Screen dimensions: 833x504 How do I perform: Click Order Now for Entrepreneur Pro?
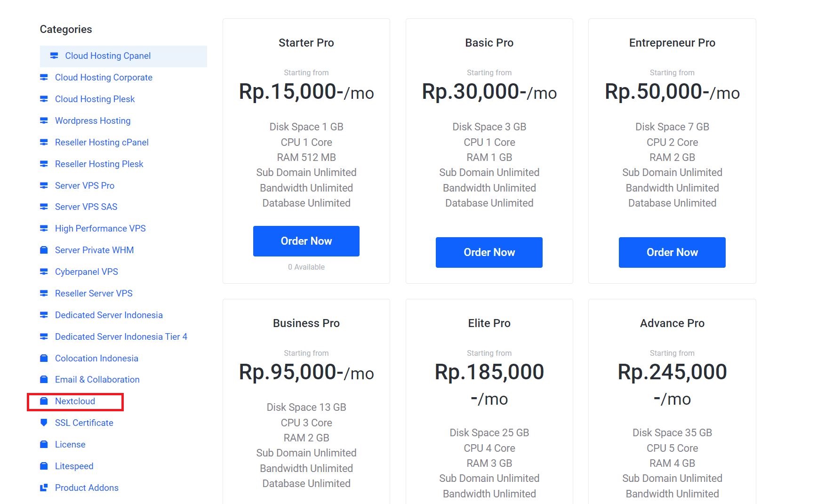672,252
